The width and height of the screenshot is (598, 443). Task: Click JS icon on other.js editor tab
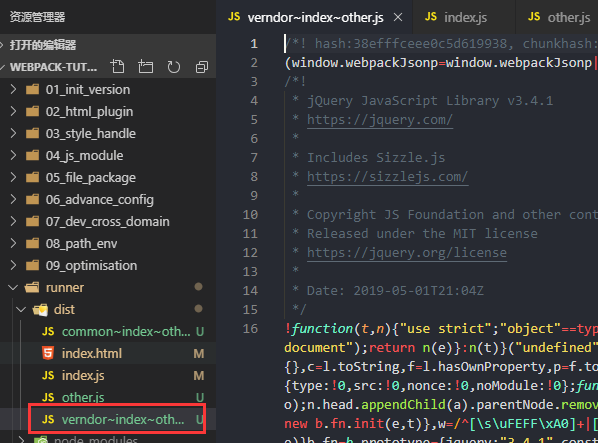pos(534,17)
